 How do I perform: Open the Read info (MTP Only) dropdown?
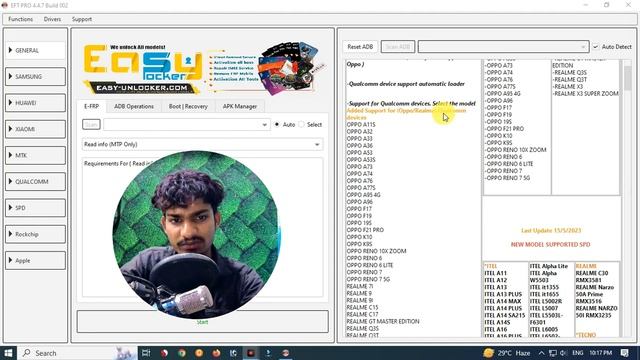202,144
